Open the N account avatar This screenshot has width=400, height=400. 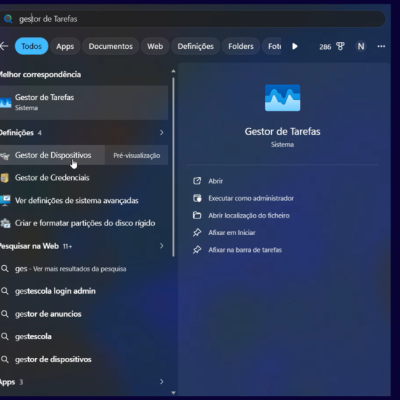coord(361,46)
